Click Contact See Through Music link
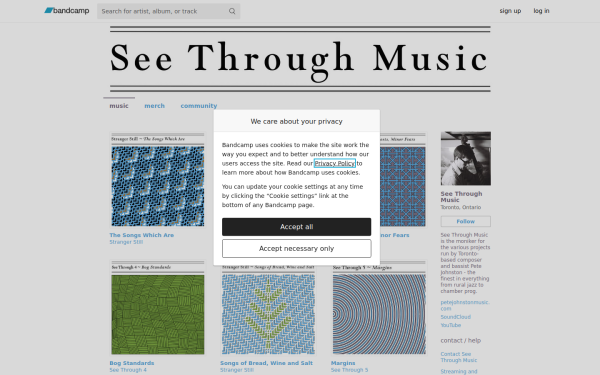Screen dimensions: 600x375 coord(459,357)
